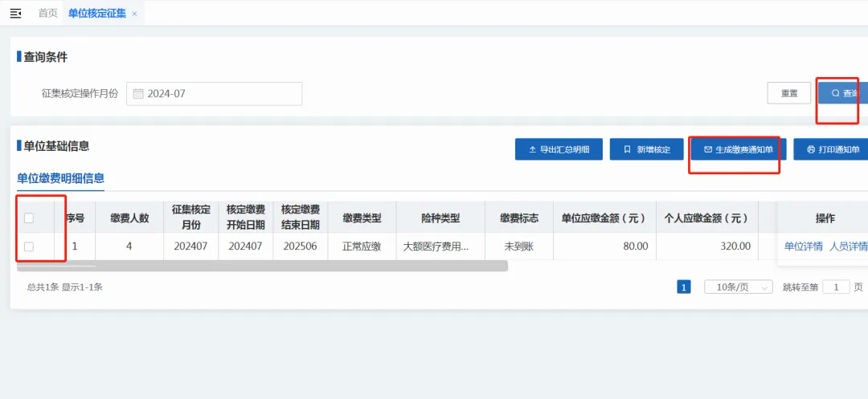Open 人员详情 link for row 1

tap(848, 246)
